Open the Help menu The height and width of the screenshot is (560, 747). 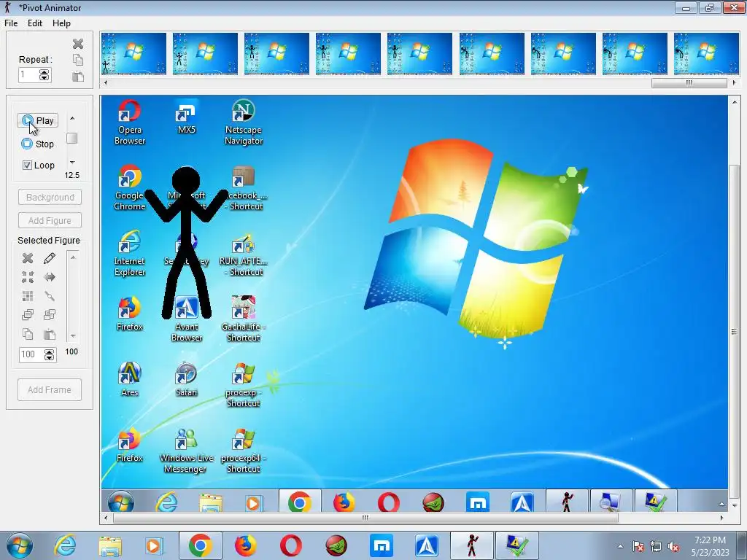61,23
